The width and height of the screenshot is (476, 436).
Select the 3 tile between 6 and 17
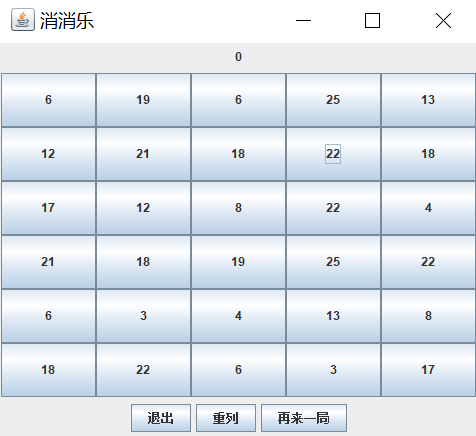333,370
